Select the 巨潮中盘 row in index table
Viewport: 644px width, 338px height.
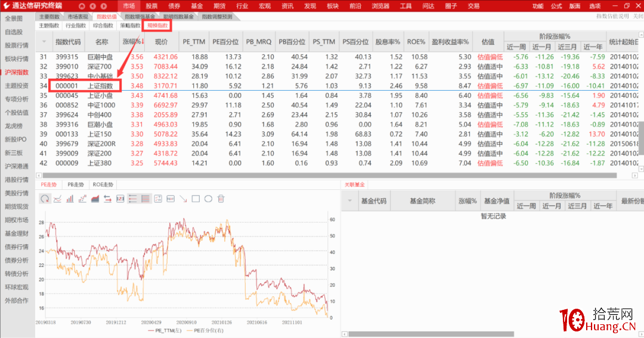[338, 57]
